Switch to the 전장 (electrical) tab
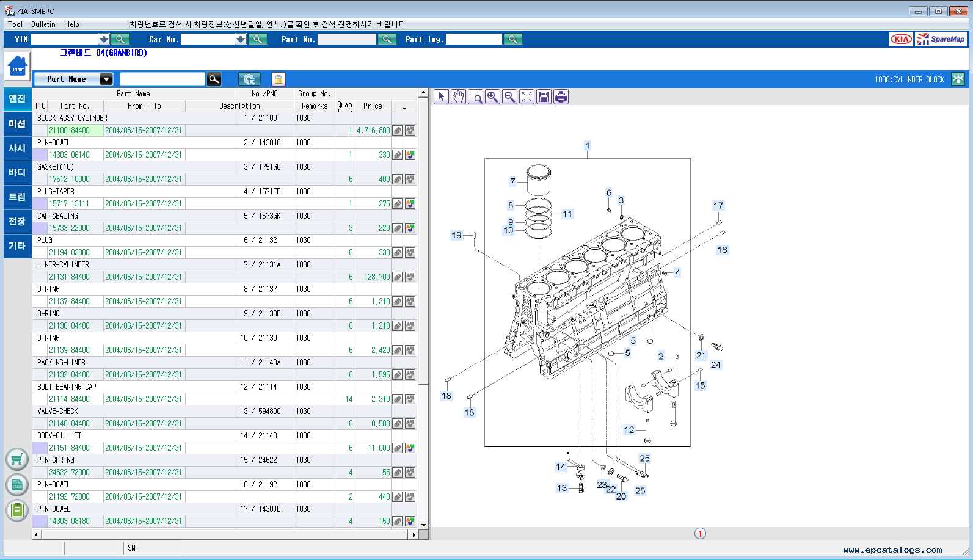The width and height of the screenshot is (973, 560). pyautogui.click(x=17, y=222)
